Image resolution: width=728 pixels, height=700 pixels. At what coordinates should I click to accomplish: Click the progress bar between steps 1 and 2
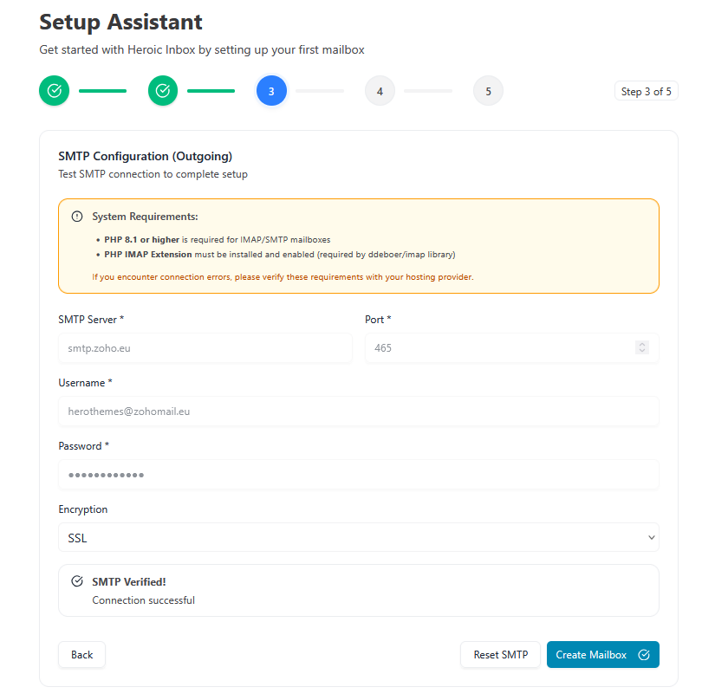102,91
